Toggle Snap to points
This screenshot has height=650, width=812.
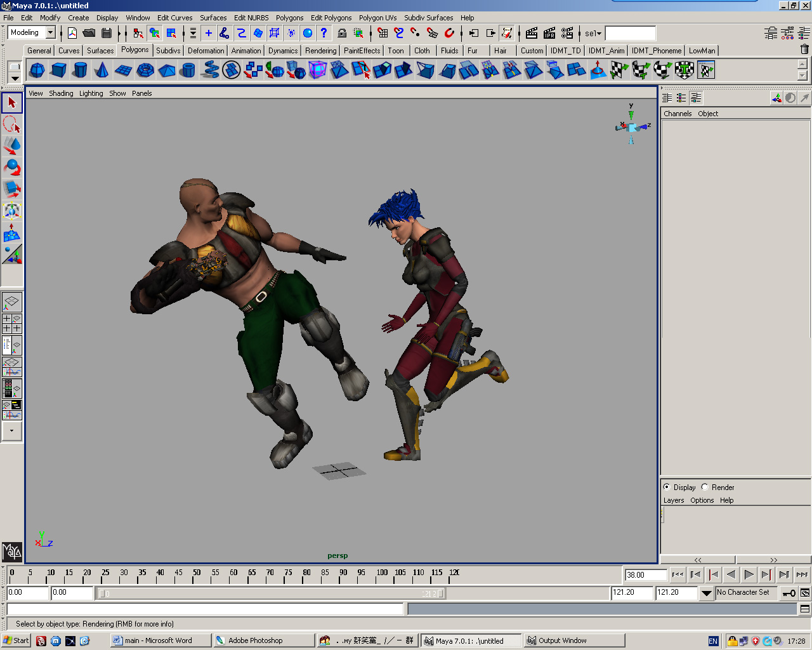(x=416, y=33)
